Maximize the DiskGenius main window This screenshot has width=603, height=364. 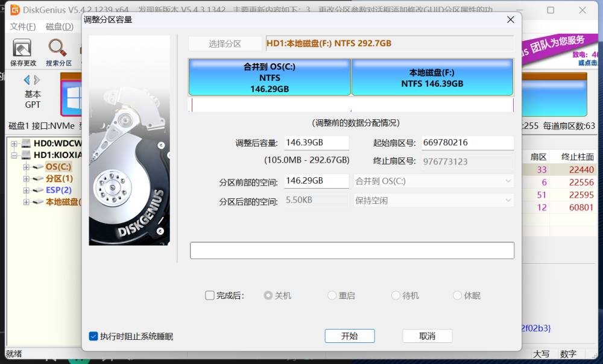[x=551, y=10]
